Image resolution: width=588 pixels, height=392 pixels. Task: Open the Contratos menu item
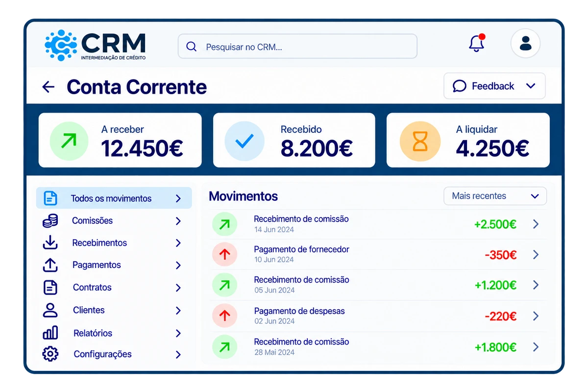point(114,288)
